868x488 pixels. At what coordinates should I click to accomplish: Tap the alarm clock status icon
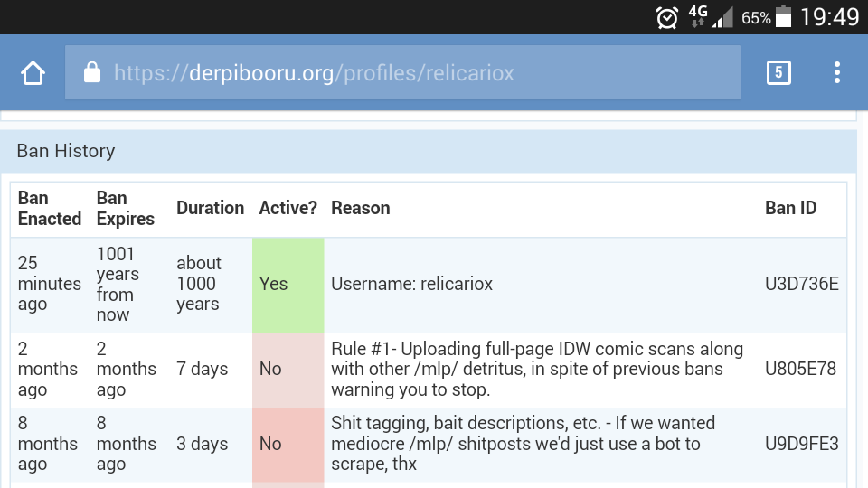pyautogui.click(x=667, y=17)
